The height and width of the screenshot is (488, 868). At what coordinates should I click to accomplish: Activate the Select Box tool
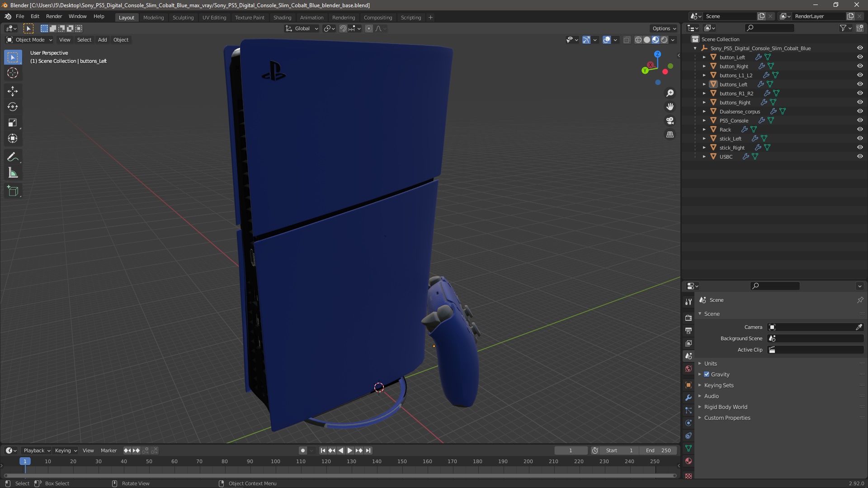pyautogui.click(x=13, y=57)
